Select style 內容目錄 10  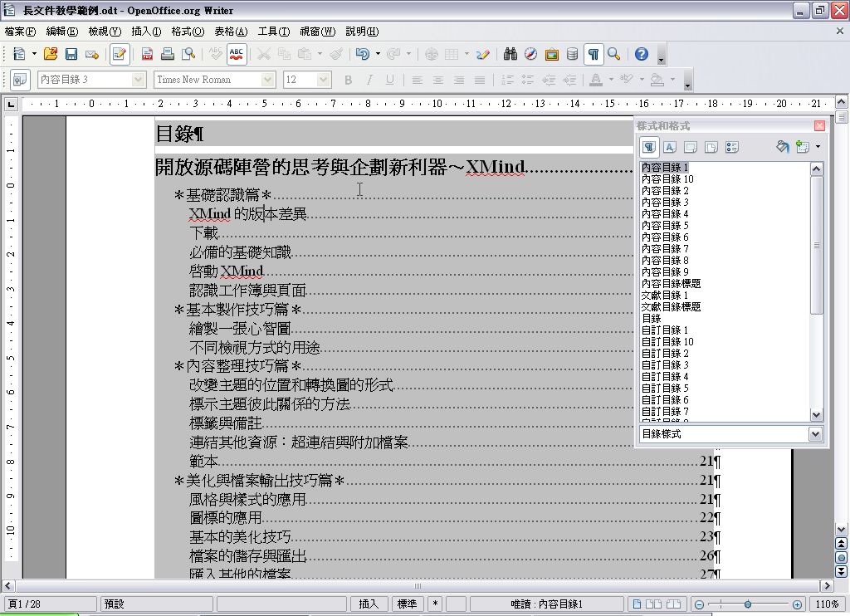click(667, 179)
